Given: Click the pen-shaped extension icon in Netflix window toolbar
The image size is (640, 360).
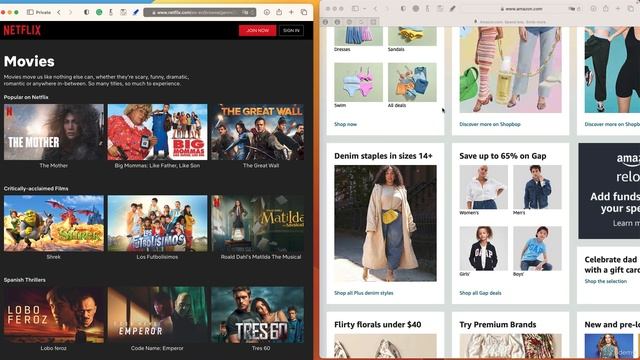Looking at the screenshot, I should pyautogui.click(x=111, y=12).
